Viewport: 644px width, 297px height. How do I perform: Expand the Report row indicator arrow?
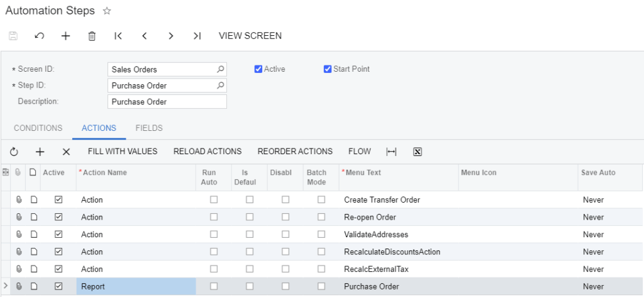6,286
